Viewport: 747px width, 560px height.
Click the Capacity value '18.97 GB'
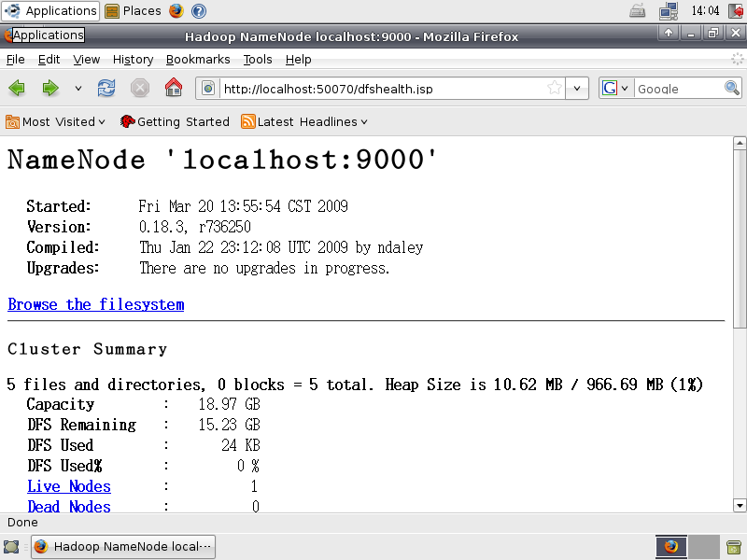point(229,404)
